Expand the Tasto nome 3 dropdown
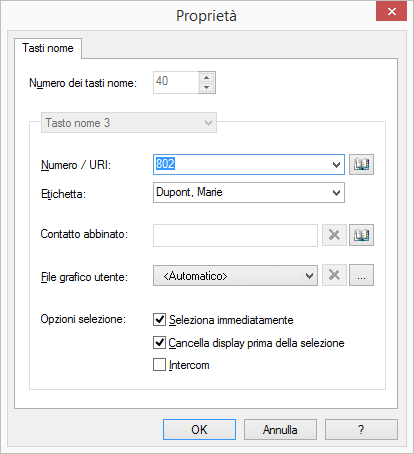This screenshot has width=414, height=454. point(209,123)
